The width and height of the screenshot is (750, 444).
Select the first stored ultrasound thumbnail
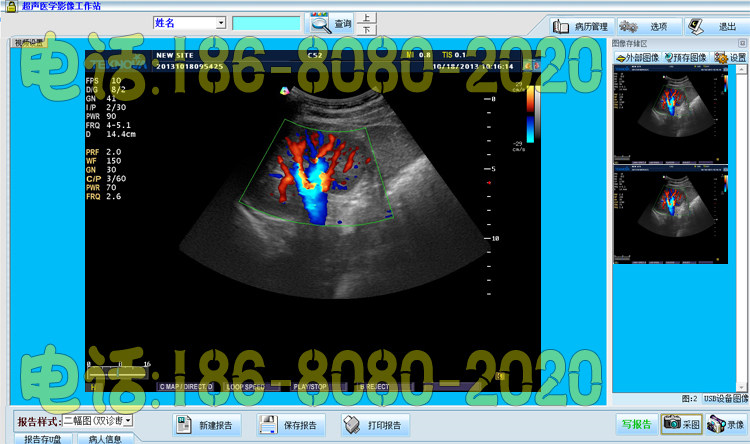(671, 115)
